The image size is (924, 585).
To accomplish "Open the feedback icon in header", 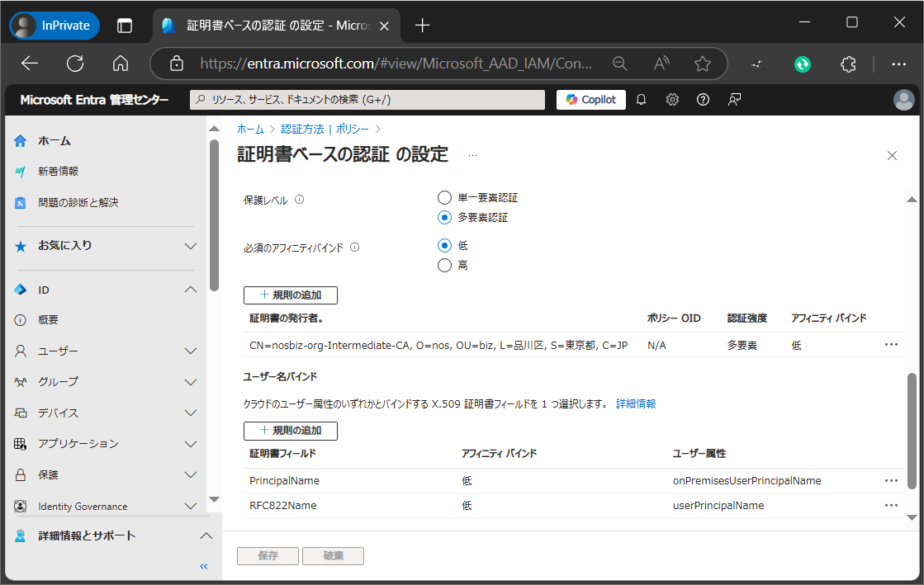I will pos(733,100).
